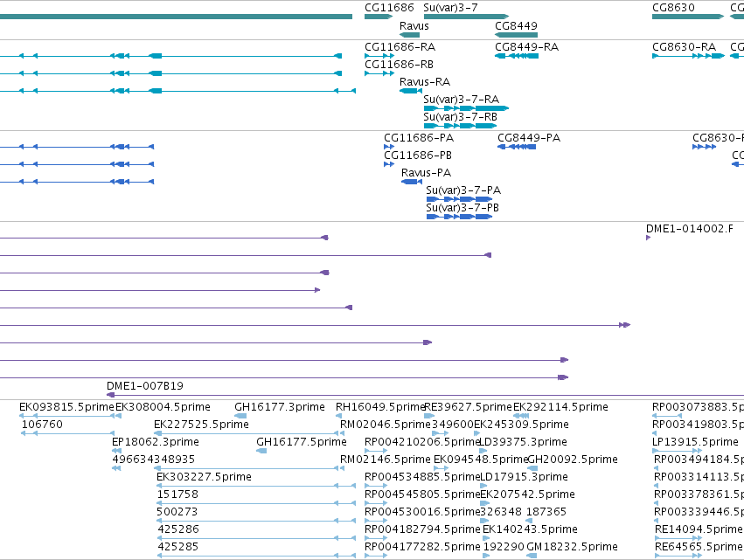The image size is (744, 560).
Task: Click EST label EK308004.5prime
Action: tap(163, 407)
